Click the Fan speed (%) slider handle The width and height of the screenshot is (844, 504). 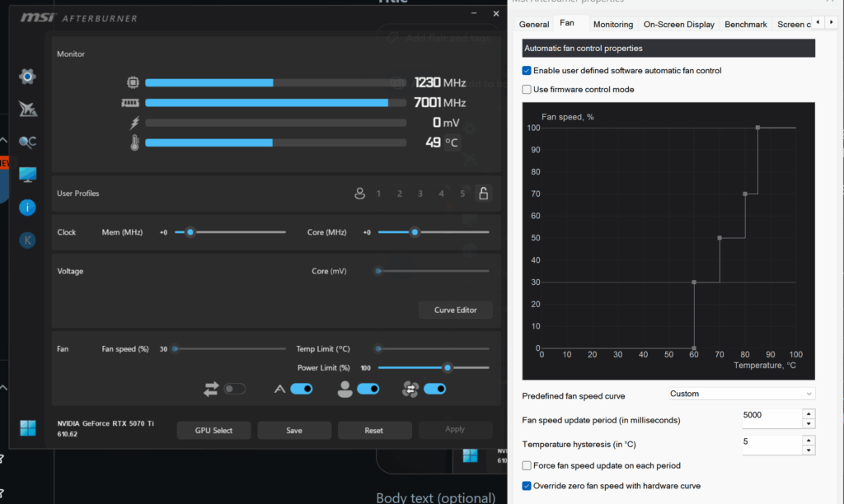click(x=175, y=349)
